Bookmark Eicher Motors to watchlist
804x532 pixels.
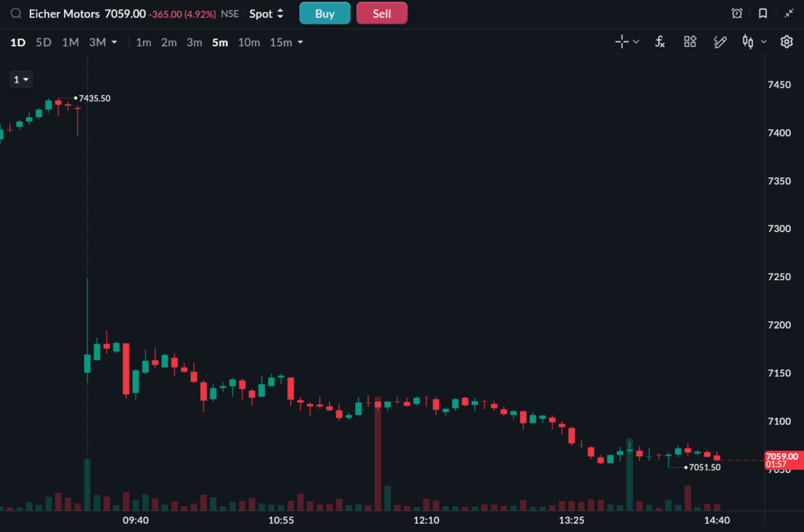point(763,14)
